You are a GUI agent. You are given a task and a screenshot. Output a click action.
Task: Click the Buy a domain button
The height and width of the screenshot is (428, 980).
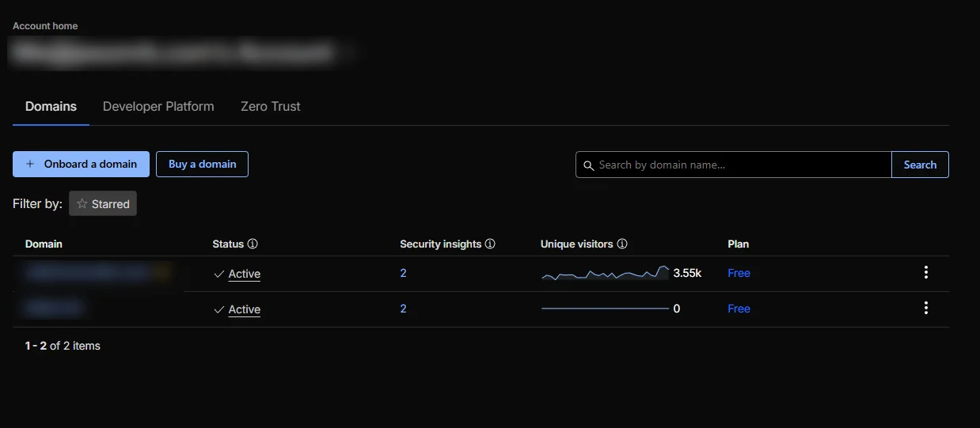click(x=202, y=164)
